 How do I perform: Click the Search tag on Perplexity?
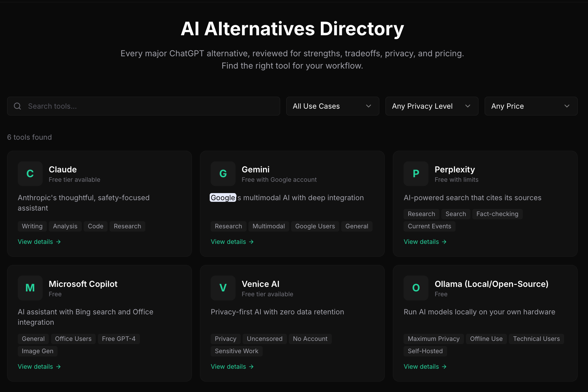[x=456, y=214]
